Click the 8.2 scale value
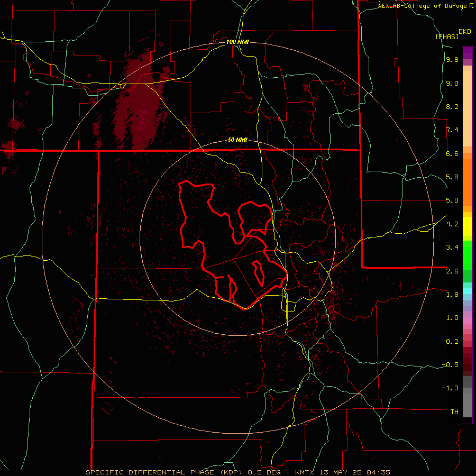Image resolution: width=476 pixels, height=476 pixels. 452,106
